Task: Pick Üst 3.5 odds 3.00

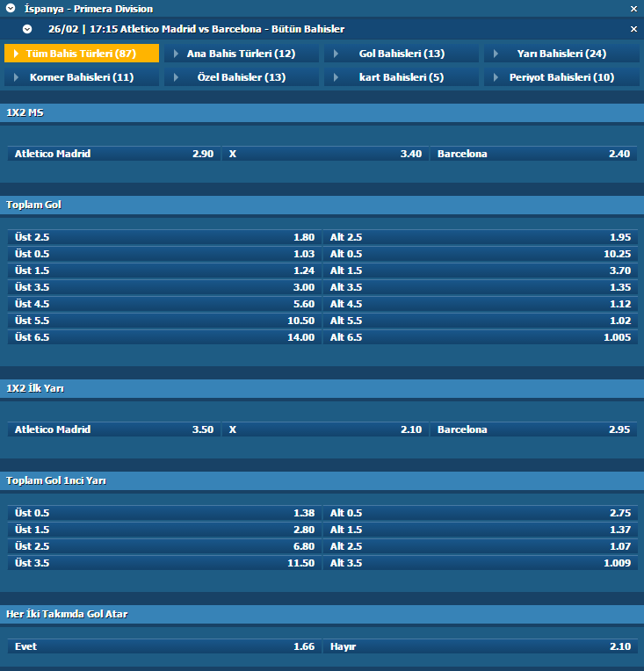Action: (x=164, y=287)
